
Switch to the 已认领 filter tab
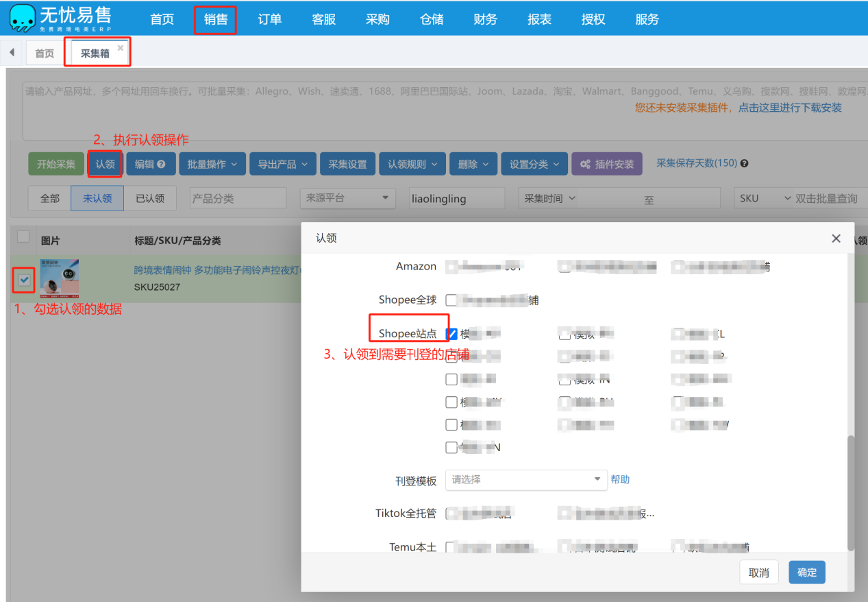149,198
